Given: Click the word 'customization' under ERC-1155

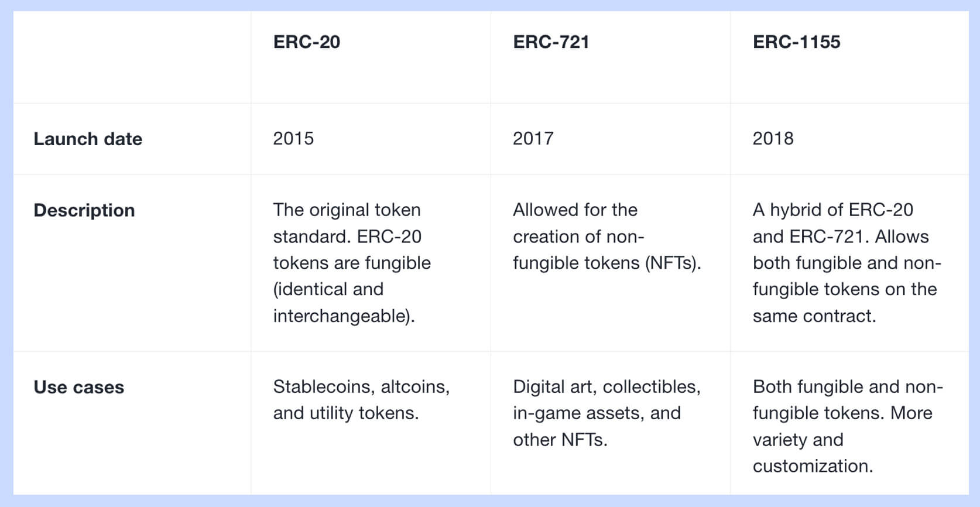Looking at the screenshot, I should 812,466.
